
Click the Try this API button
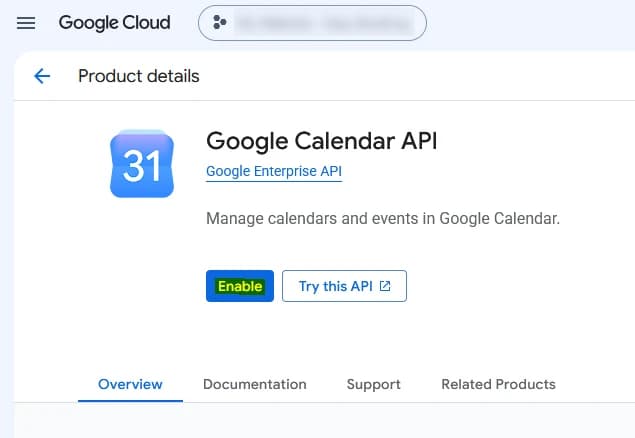tap(344, 286)
